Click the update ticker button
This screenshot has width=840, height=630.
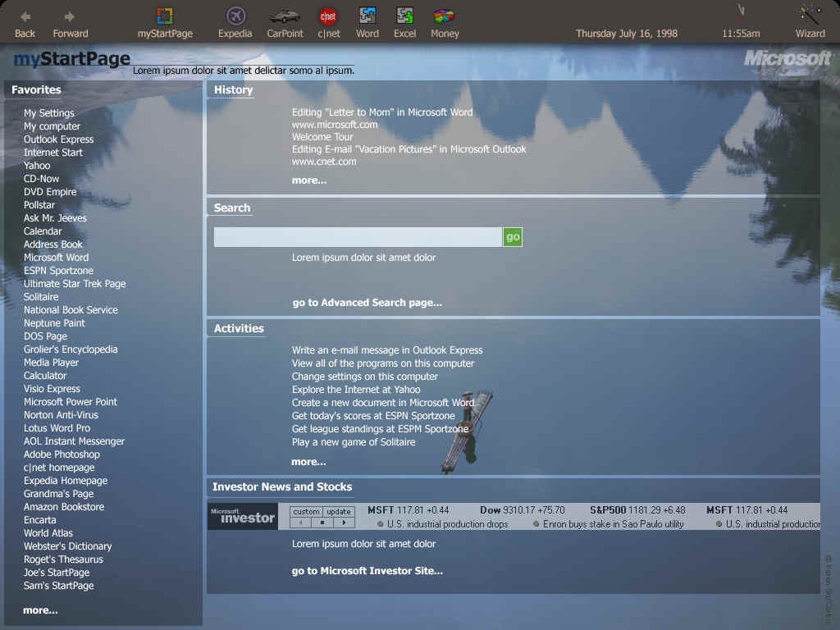[x=339, y=512]
